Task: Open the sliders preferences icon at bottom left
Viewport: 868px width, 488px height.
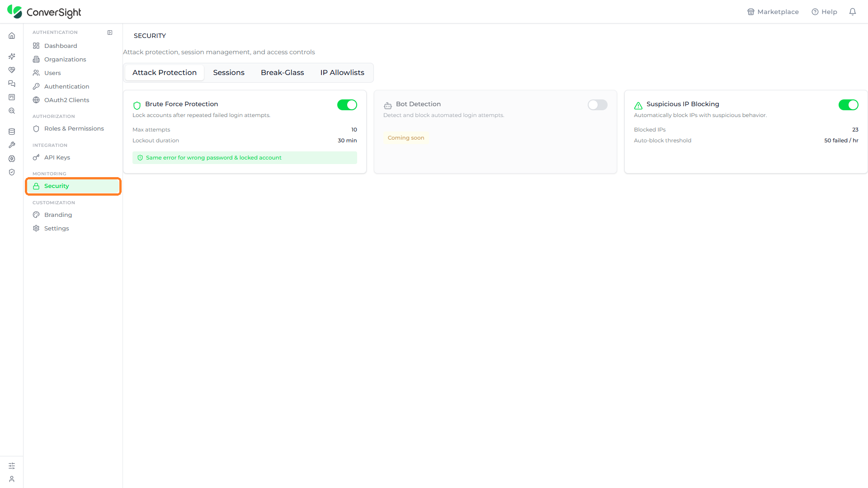Action: pyautogui.click(x=12, y=466)
